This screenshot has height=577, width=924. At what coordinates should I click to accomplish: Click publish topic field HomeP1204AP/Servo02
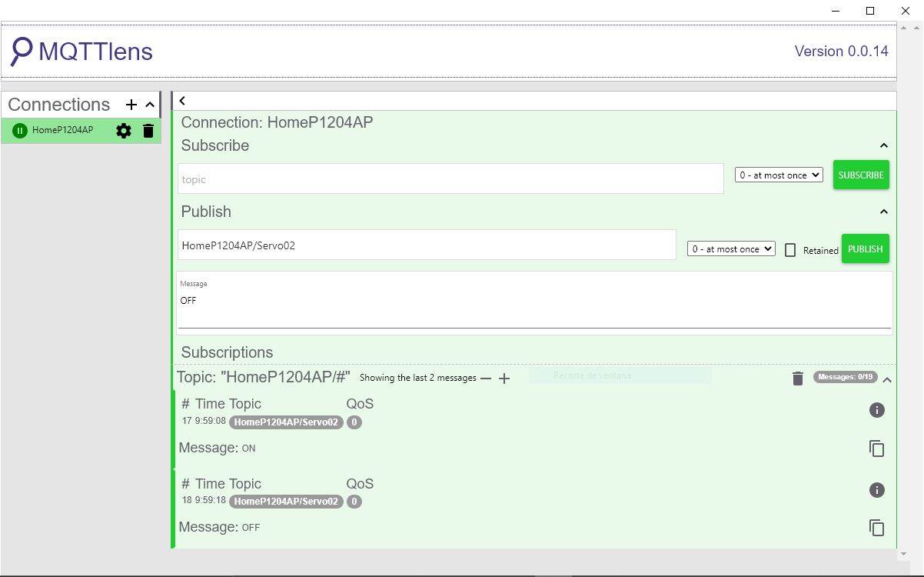[x=427, y=245]
